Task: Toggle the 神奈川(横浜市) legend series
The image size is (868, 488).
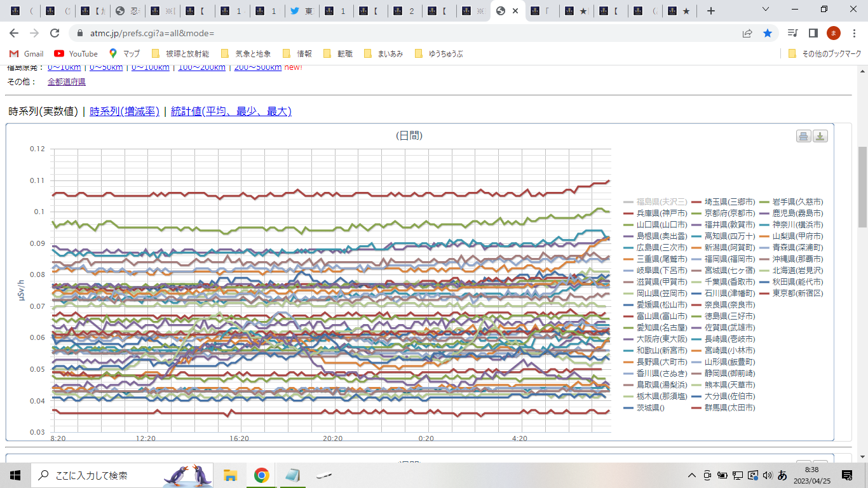Action: (791, 224)
